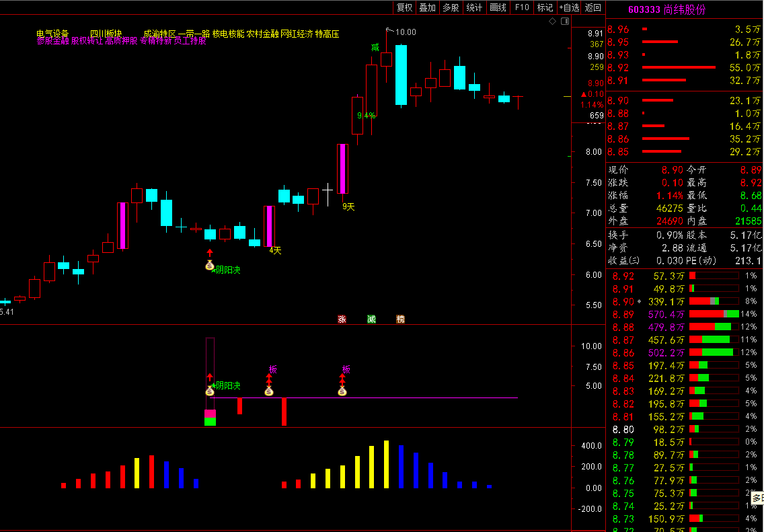Open the 统计 statistics menu

[x=474, y=7]
